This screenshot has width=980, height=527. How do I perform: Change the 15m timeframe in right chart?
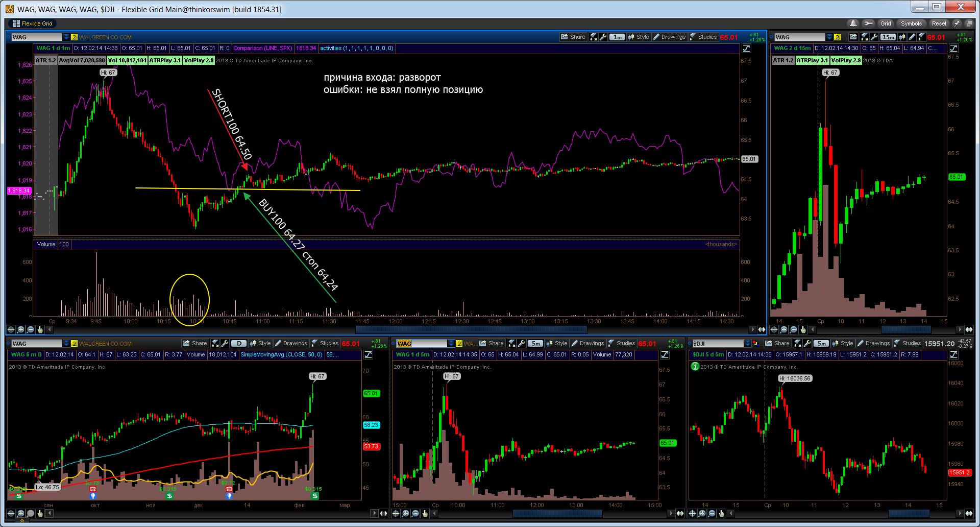(x=888, y=37)
